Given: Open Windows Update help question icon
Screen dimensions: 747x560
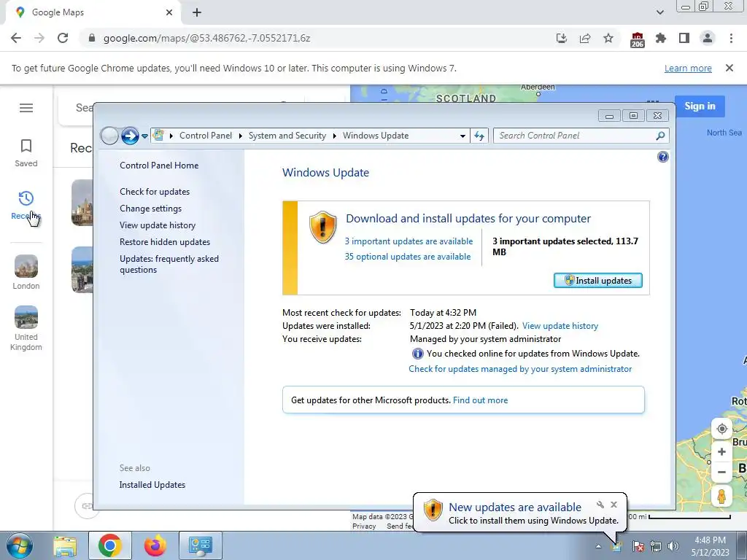Looking at the screenshot, I should coord(662,157).
